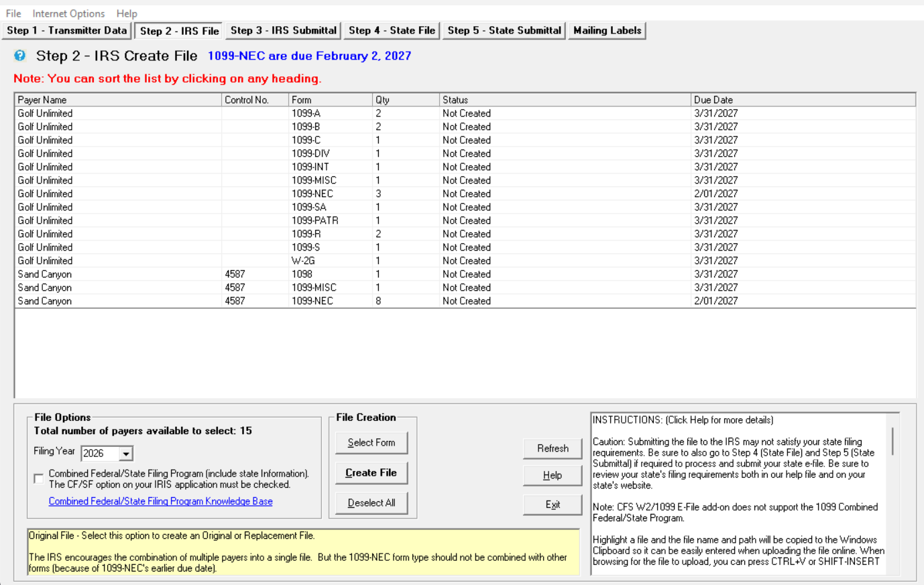Viewport: 924px width, 585px height.
Task: Click the blue help question mark icon
Action: pos(20,56)
